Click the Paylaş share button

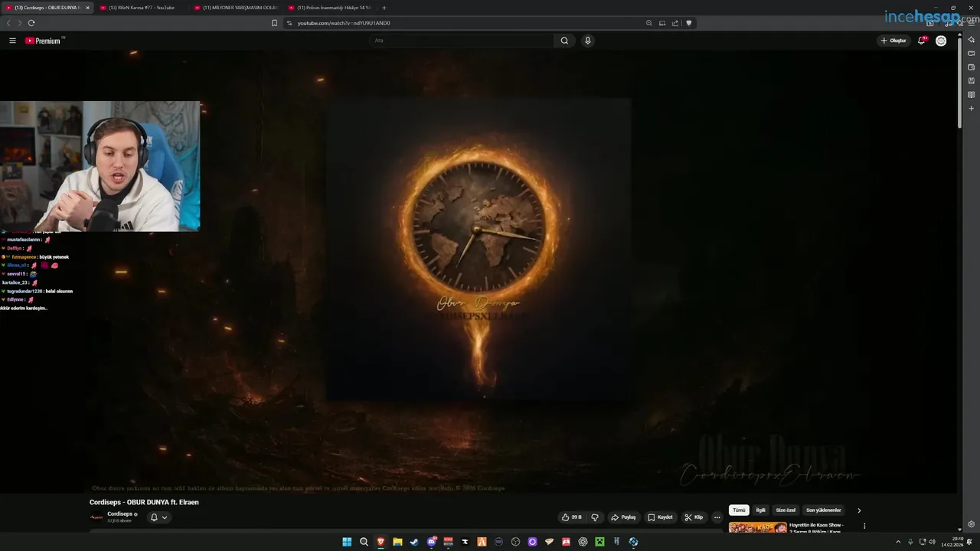point(623,517)
